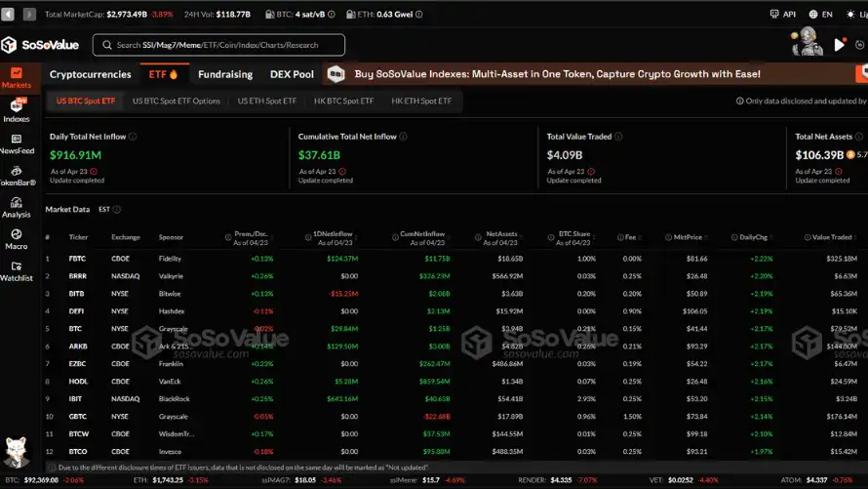Viewport: 868px width, 489px height.
Task: Switch to the ETF tab
Action: tap(163, 74)
